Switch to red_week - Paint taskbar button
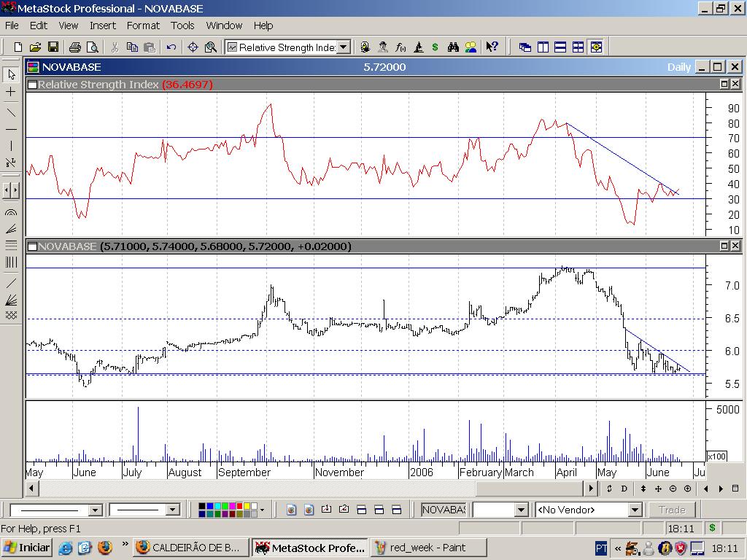Viewport: 747px width, 560px height. [427, 548]
